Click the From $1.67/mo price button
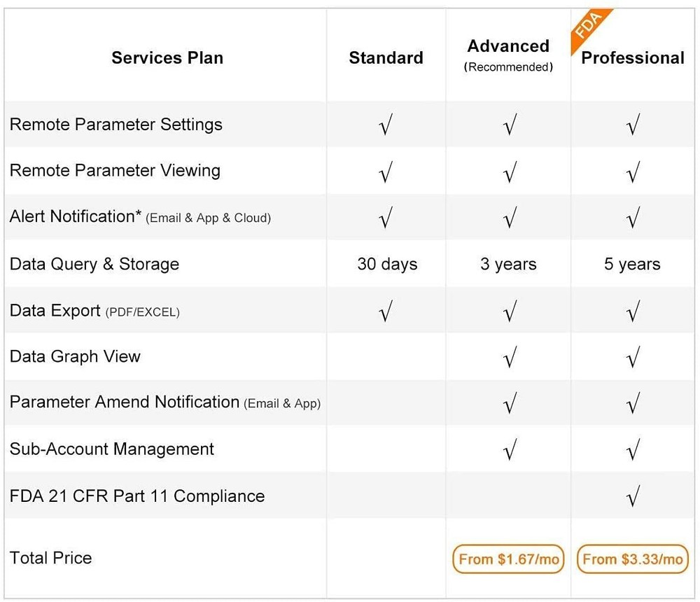 (508, 559)
